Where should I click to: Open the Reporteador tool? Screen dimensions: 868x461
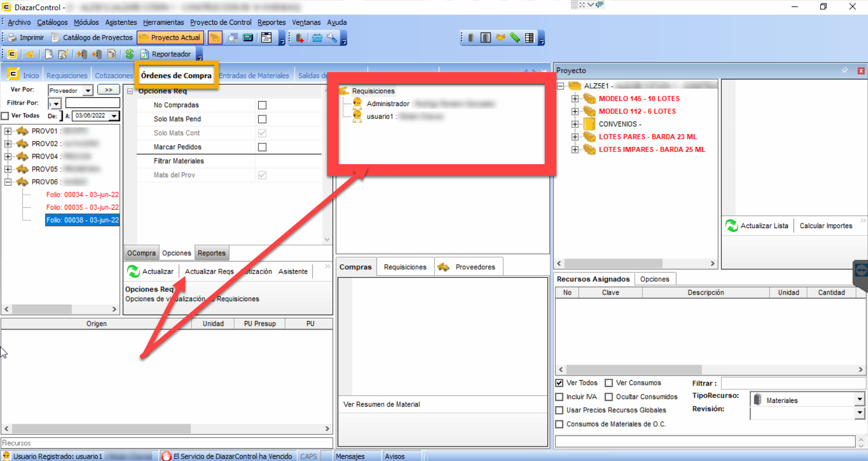(x=166, y=54)
